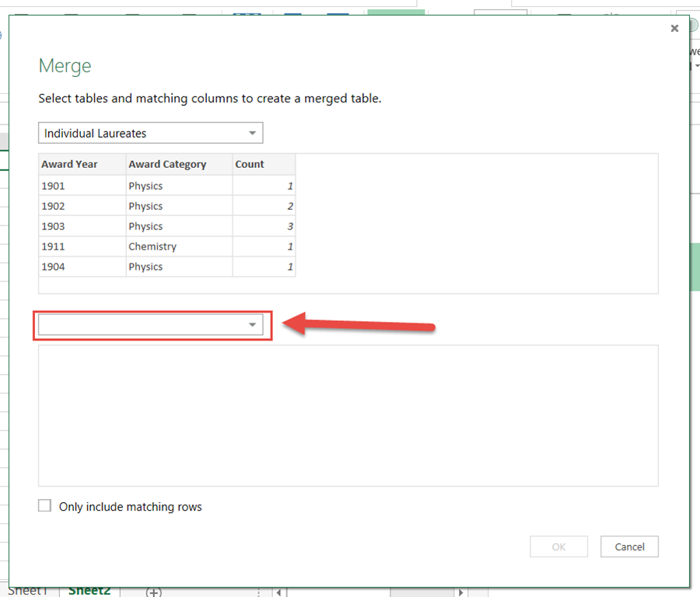Switch to the Sheet1 tab
700x597 pixels.
pos(27,591)
